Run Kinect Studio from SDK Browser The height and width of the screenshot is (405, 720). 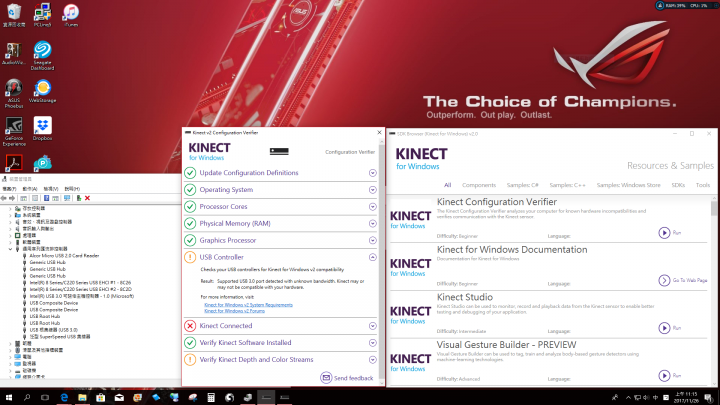pos(669,328)
